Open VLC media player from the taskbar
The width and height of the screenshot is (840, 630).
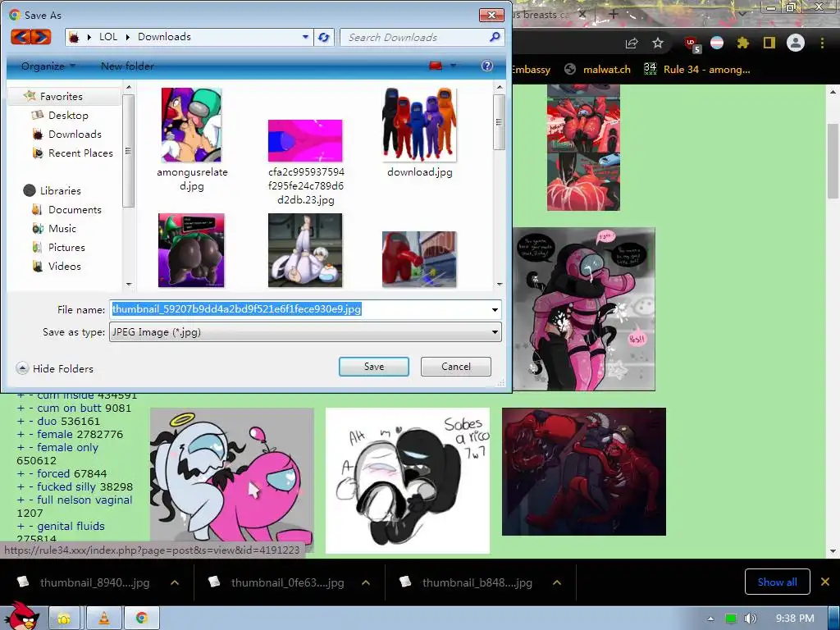[104, 619]
